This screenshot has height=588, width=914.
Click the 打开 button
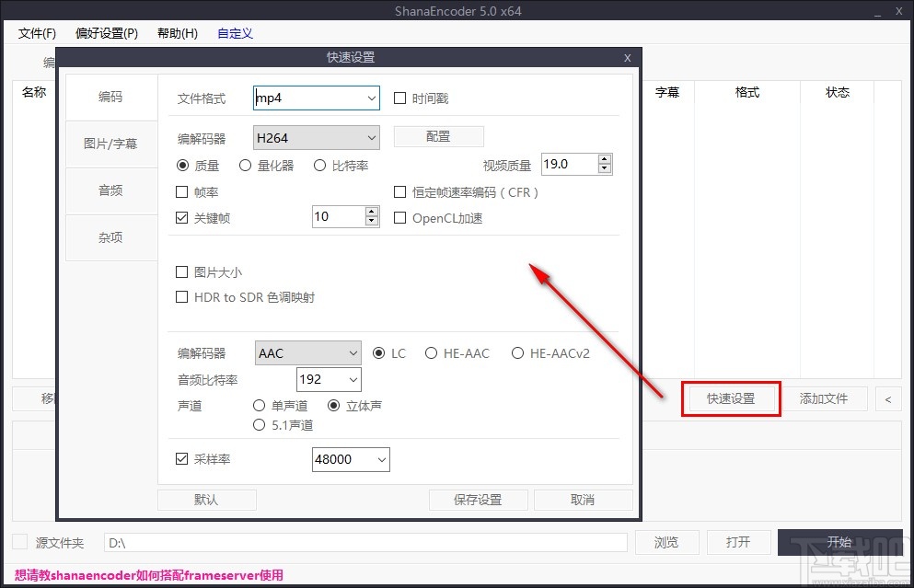(738, 543)
